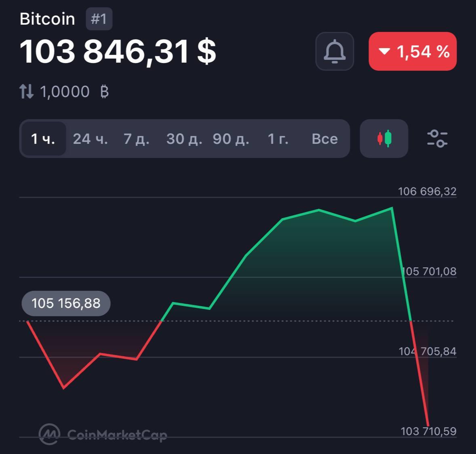Tap the Bitcoin ₿ currency symbol
Image resolution: width=476 pixels, height=454 pixels.
coord(104,92)
